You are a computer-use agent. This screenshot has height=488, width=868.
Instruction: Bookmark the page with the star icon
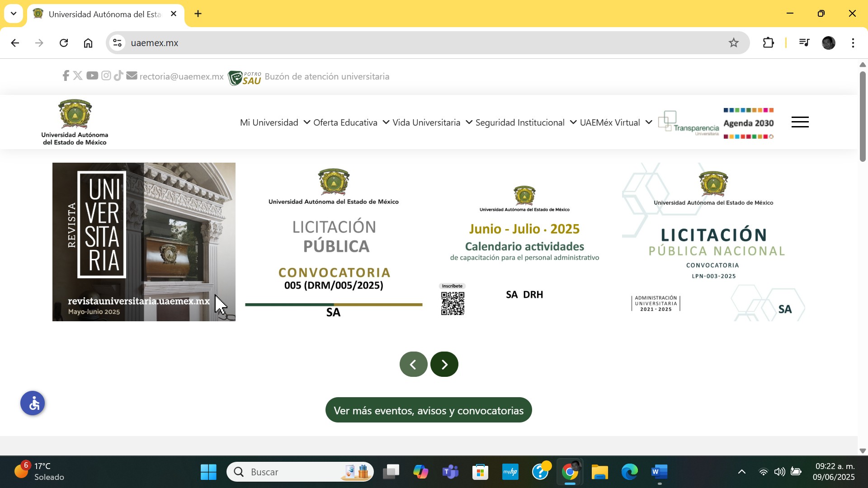tap(733, 42)
